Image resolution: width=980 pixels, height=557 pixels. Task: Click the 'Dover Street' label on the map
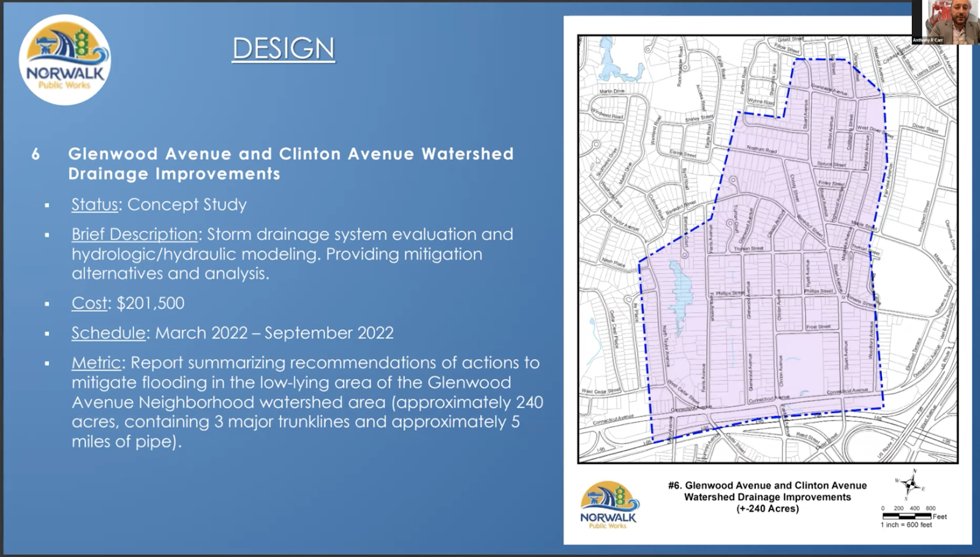tap(925, 129)
